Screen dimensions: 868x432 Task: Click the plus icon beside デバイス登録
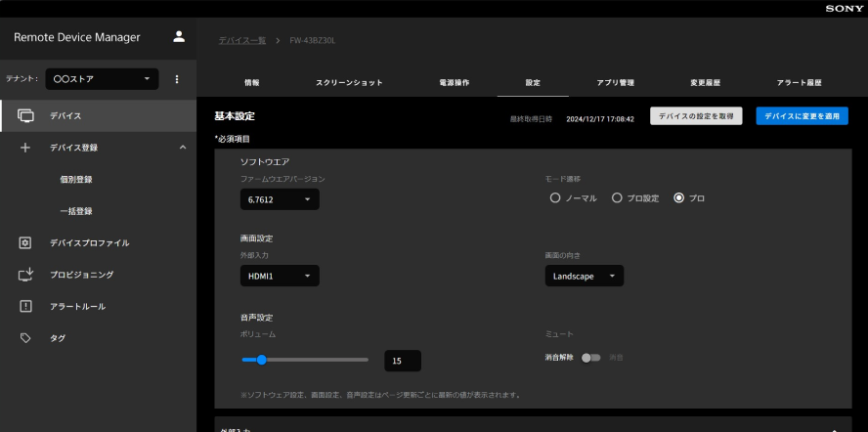26,148
